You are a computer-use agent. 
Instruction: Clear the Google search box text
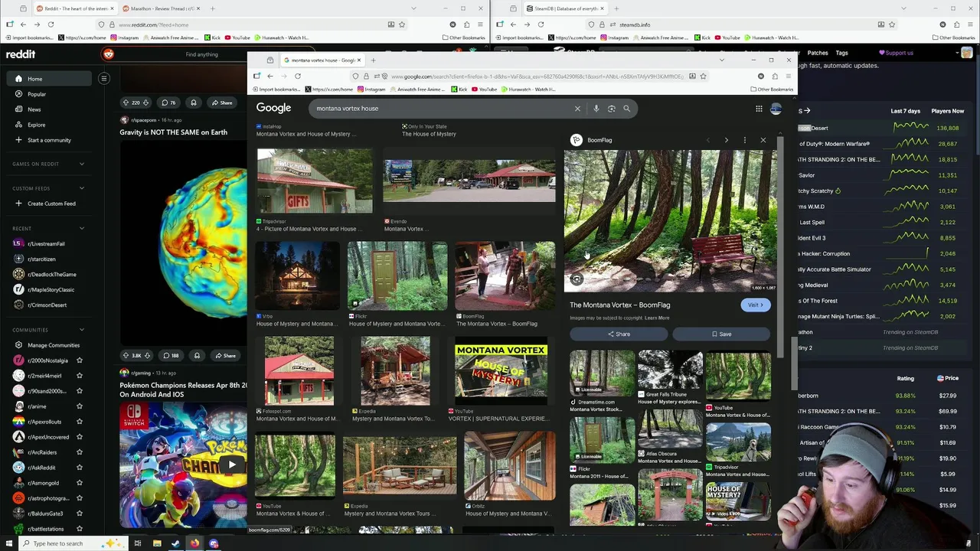pyautogui.click(x=577, y=109)
